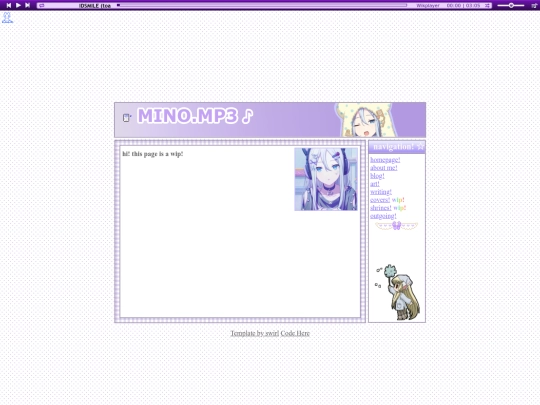The image size is (540, 405).
Task: Follow the Template by swirl link
Action: tap(255, 333)
